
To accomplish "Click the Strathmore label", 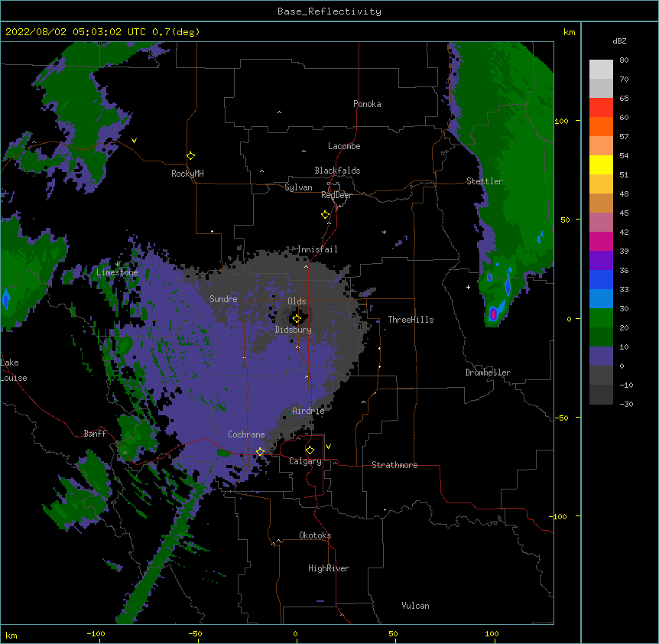I will [x=394, y=465].
